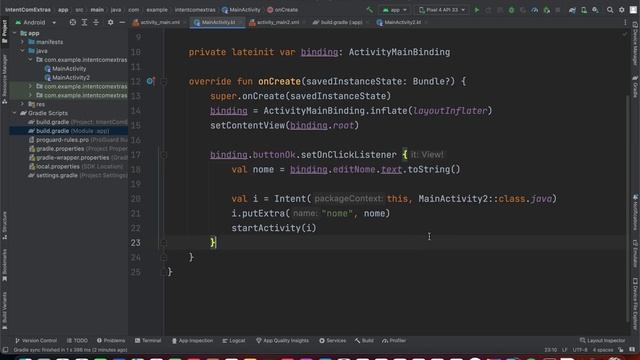Open the Profiler tool window
Screen dimensions: 640x360
pyautogui.click(x=394, y=340)
